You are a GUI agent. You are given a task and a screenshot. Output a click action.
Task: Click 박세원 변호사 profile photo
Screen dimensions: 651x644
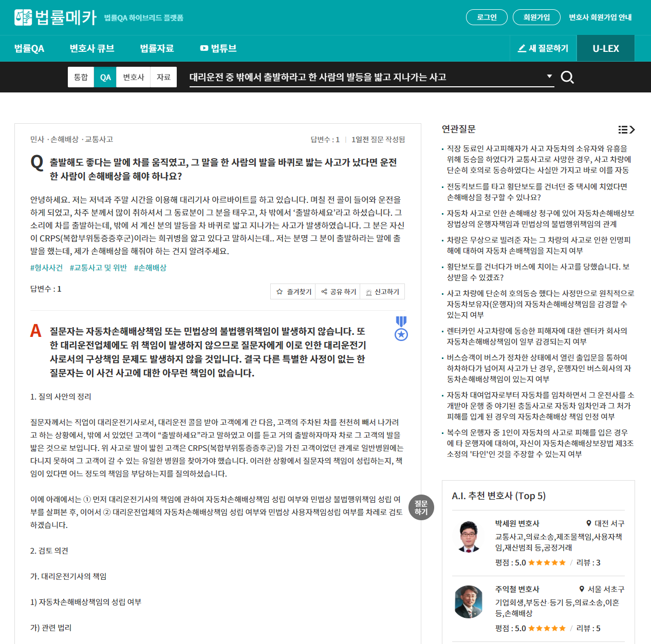tap(469, 537)
